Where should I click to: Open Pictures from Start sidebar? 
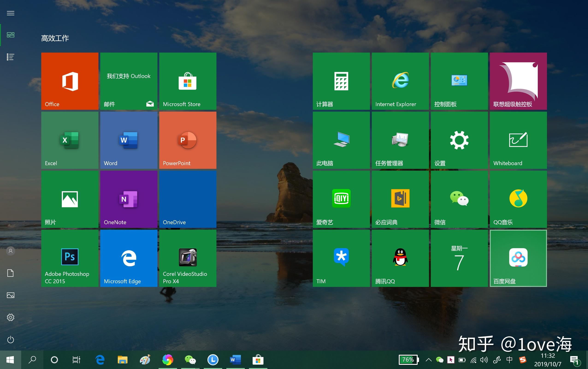click(x=10, y=295)
